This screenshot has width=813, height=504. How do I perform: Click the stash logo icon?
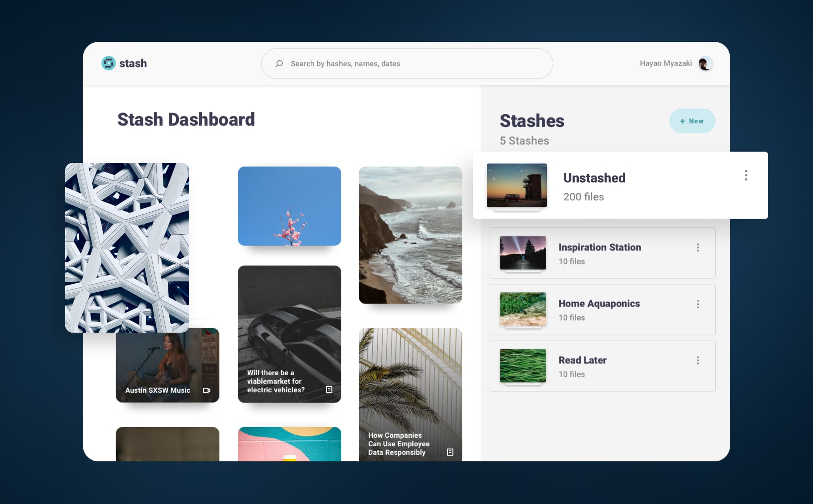click(109, 63)
